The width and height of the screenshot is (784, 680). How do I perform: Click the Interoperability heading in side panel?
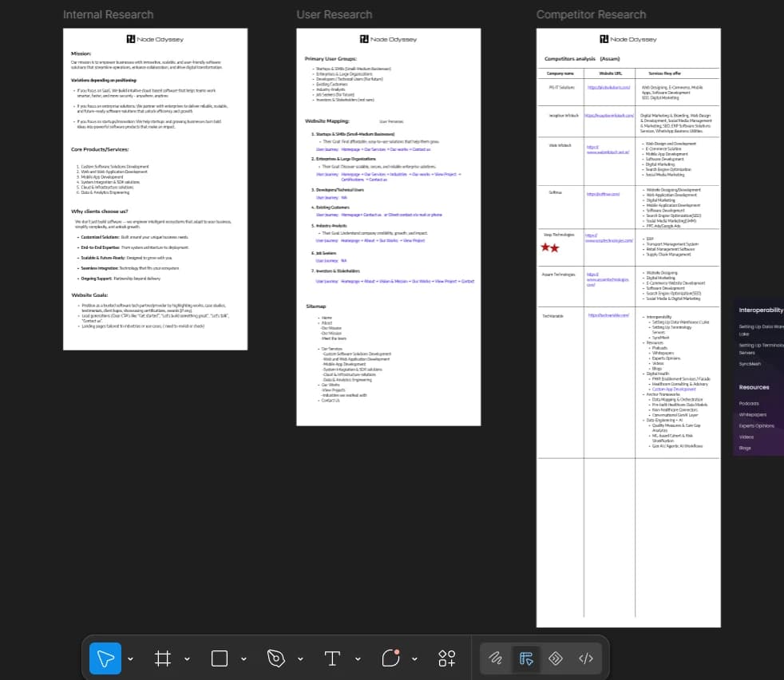pyautogui.click(x=761, y=310)
